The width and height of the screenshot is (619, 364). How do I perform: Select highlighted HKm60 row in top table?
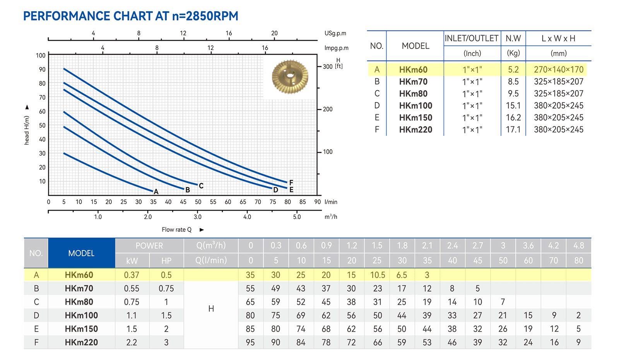coord(477,70)
